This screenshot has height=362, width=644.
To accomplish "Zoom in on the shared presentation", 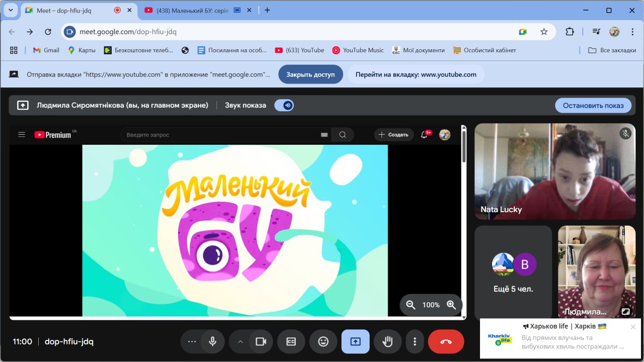I will click(x=451, y=305).
